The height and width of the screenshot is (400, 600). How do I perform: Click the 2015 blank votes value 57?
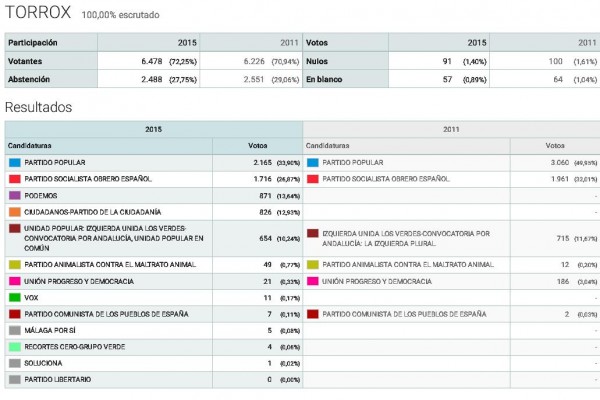click(447, 79)
